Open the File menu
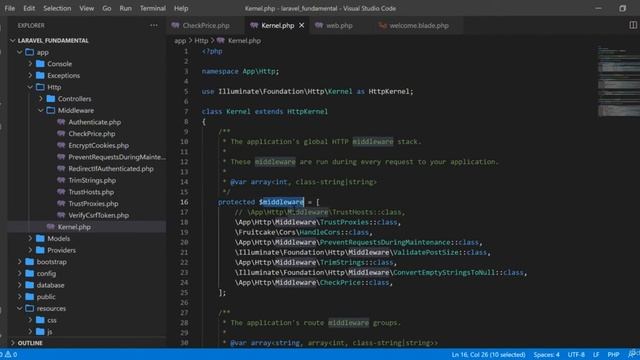 tap(9, 8)
